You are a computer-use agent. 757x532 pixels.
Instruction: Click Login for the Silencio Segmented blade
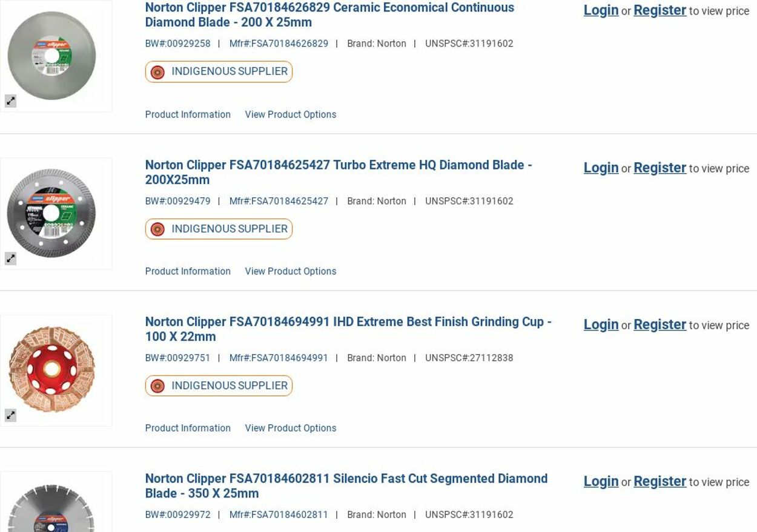tap(601, 481)
